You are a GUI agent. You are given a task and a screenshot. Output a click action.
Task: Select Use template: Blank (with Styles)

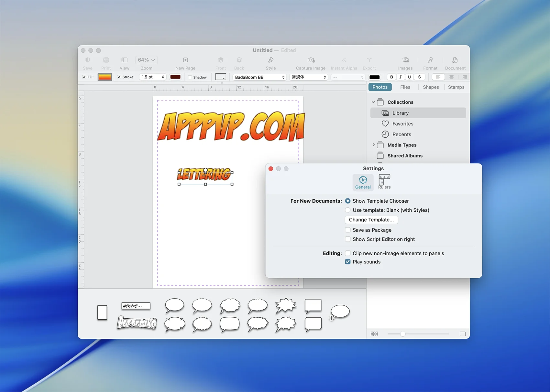point(348,210)
